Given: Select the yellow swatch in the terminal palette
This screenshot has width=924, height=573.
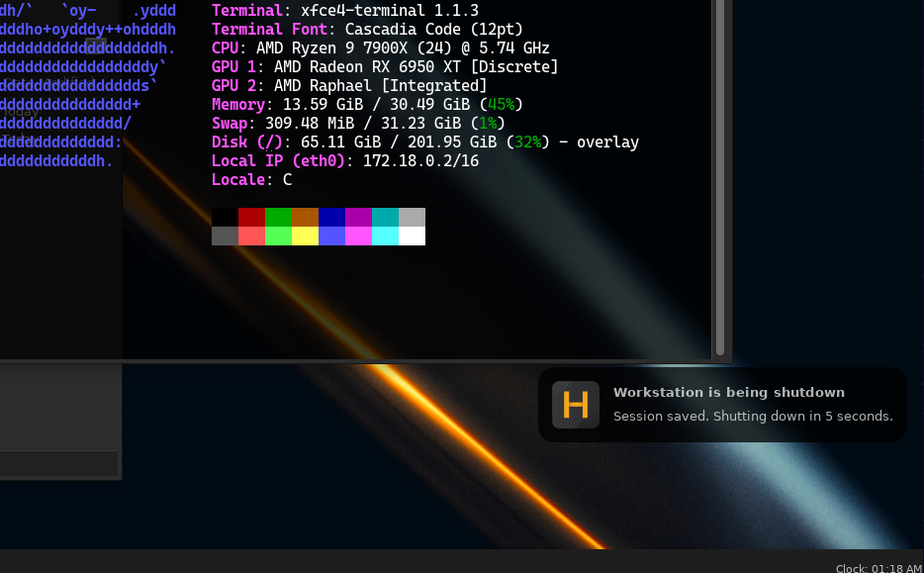Looking at the screenshot, I should pos(306,236).
